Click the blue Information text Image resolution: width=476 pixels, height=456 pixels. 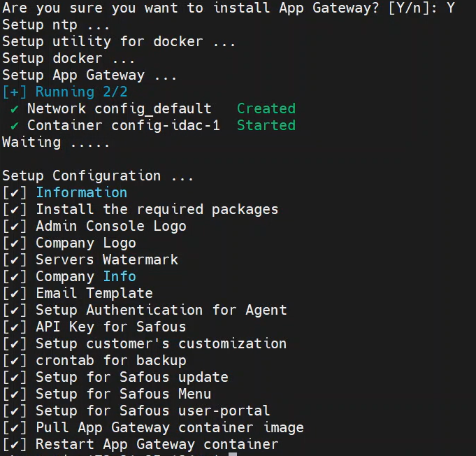[x=81, y=193]
